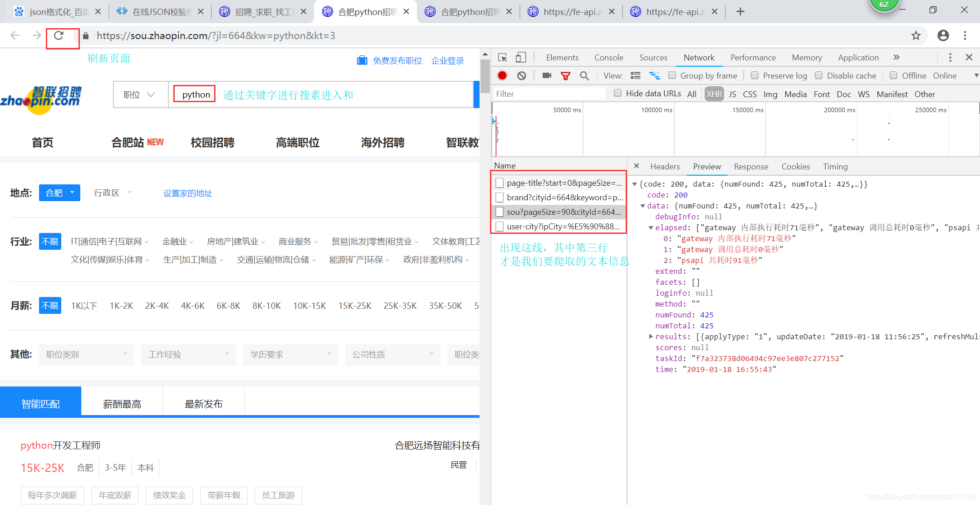This screenshot has height=505, width=980.
Task: Toggle the network filter funnel icon
Action: [565, 76]
